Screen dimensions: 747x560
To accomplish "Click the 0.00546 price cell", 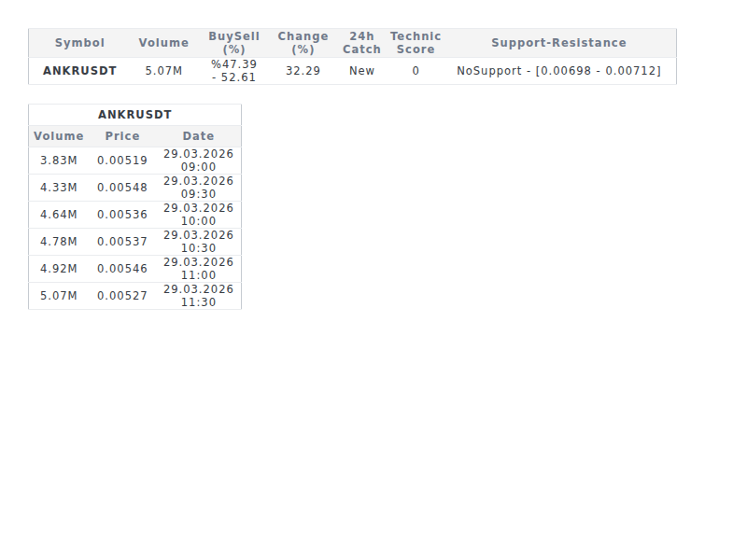I will pos(122,269).
